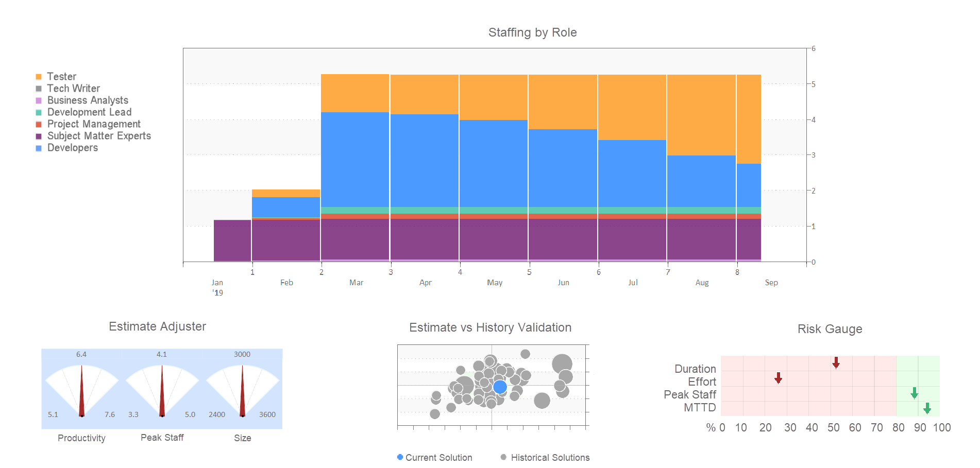980x468 pixels.
Task: Click the pink Business Analysts legend swatch
Action: click(39, 100)
